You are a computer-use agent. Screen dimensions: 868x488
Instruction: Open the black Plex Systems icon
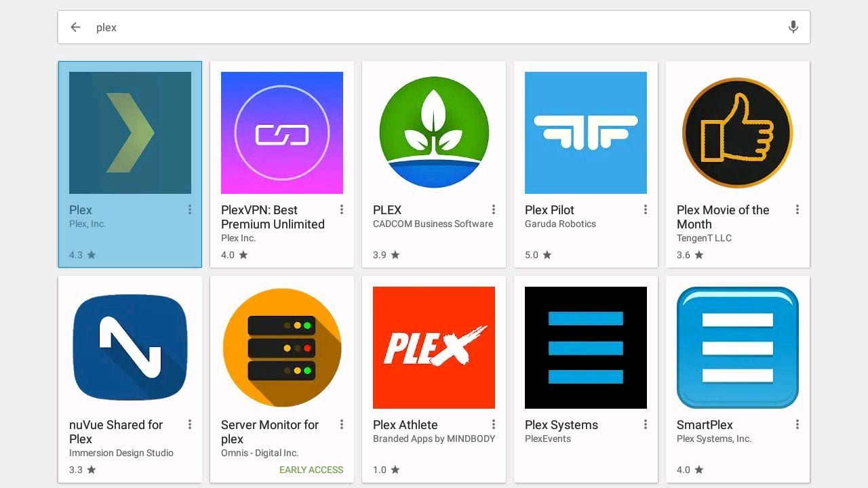pos(586,348)
